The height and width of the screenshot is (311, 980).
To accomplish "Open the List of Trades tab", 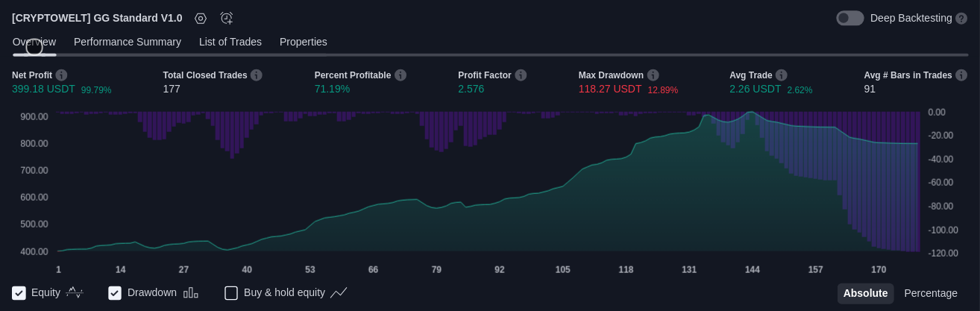I will [230, 42].
